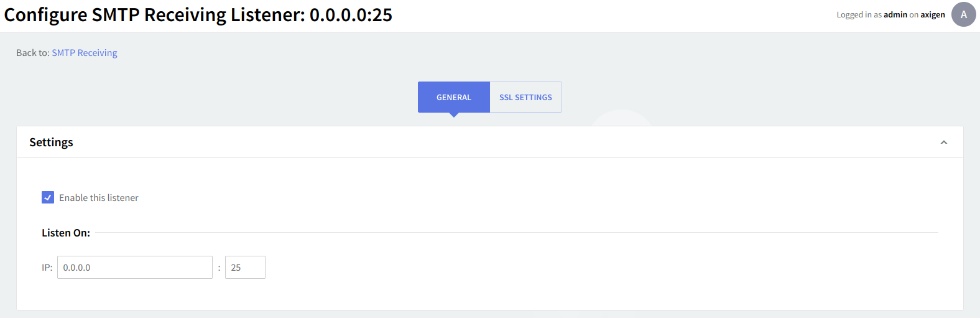Click the arrow pointer beneath GENERAL tab
The height and width of the screenshot is (318, 980).
click(454, 115)
